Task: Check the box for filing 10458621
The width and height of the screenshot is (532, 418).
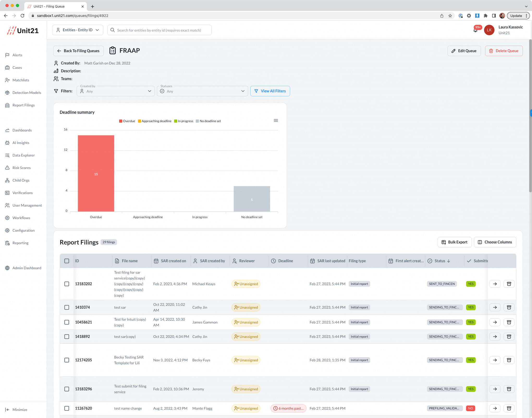Action: [x=67, y=322]
